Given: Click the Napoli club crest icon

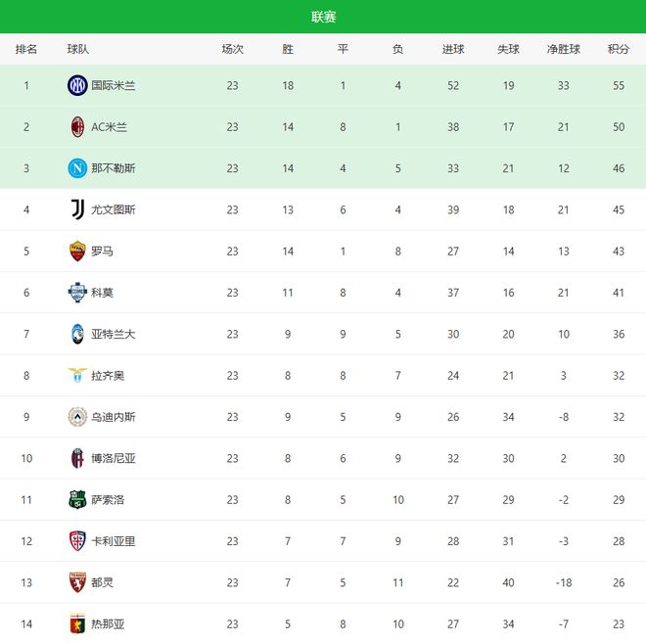Looking at the screenshot, I should [x=77, y=168].
